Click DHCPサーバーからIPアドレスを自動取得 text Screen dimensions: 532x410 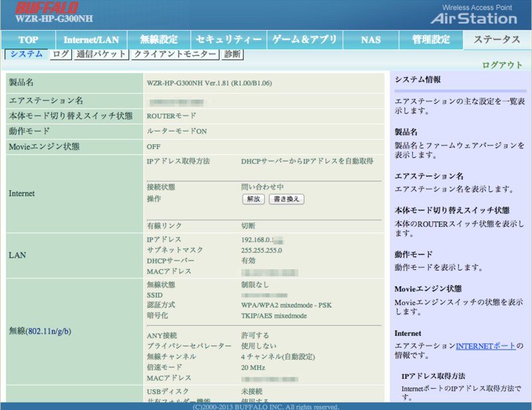(307, 161)
